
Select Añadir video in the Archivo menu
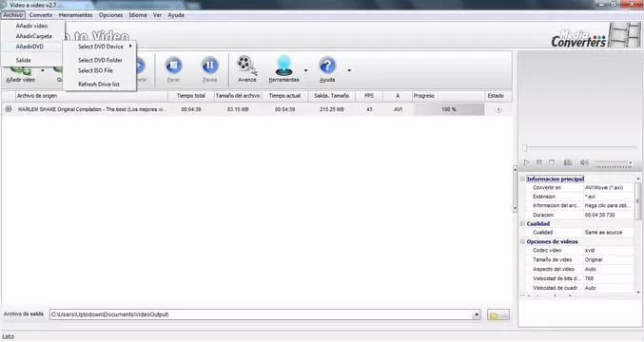[32, 26]
